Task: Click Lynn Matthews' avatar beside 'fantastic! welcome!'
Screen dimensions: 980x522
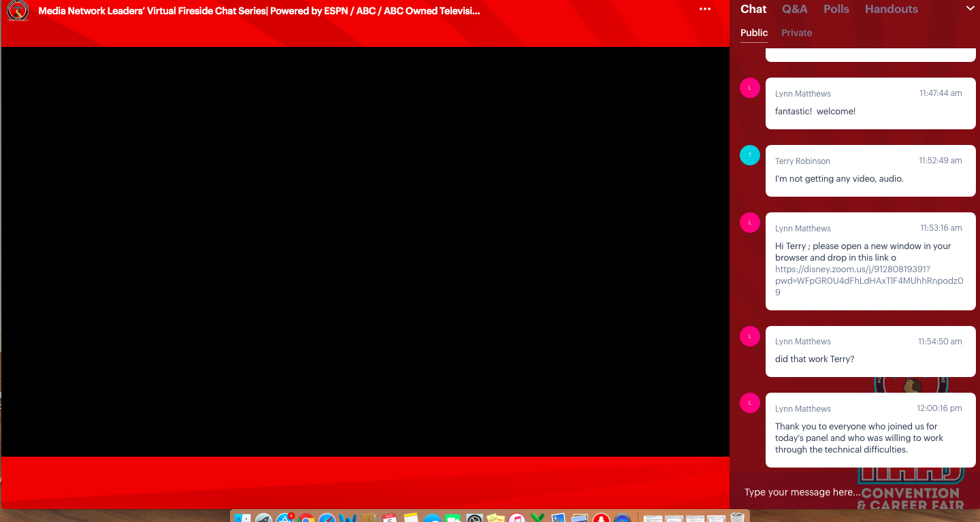Action: 749,88
